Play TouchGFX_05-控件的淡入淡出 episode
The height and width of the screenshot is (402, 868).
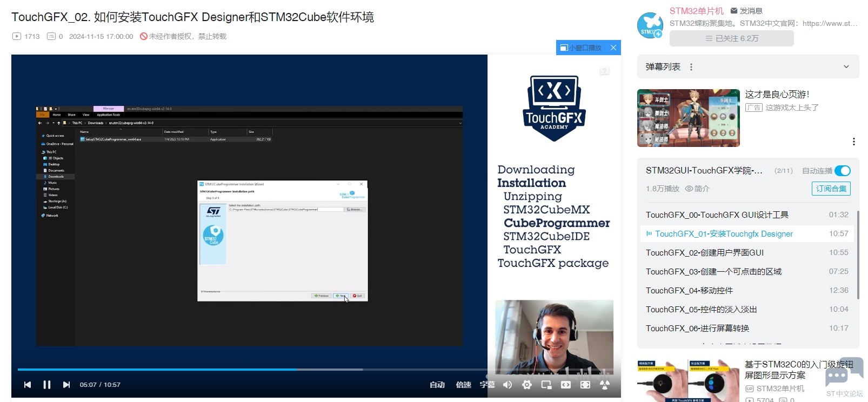coord(746,309)
